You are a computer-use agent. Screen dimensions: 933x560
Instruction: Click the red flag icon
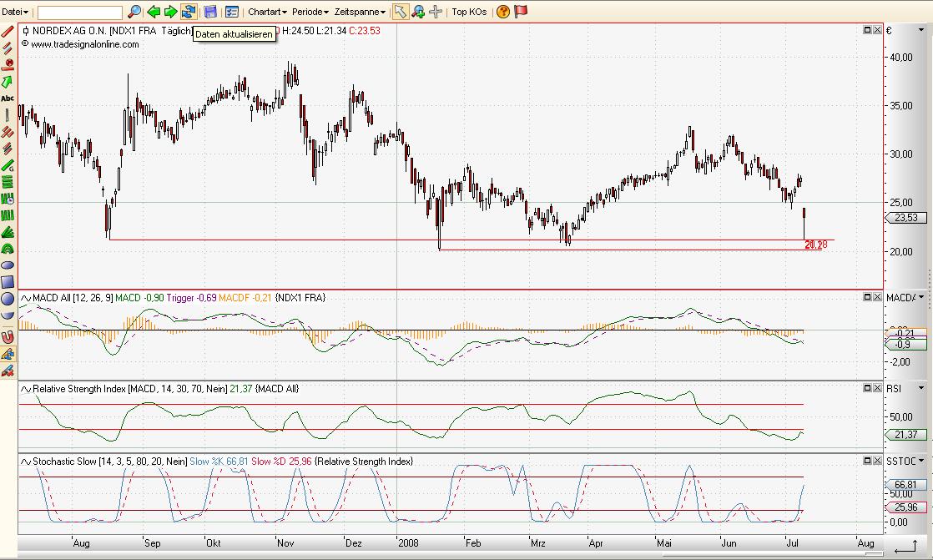pyautogui.click(x=521, y=12)
